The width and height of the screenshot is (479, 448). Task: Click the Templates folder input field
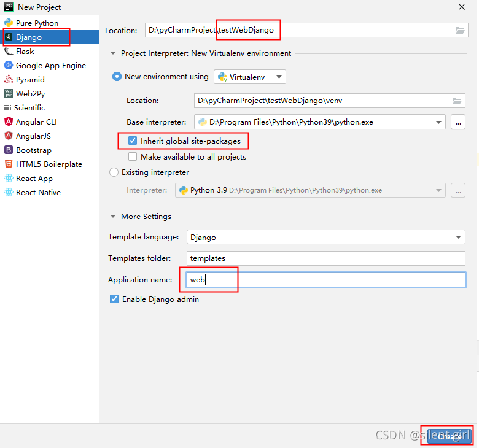tap(326, 258)
